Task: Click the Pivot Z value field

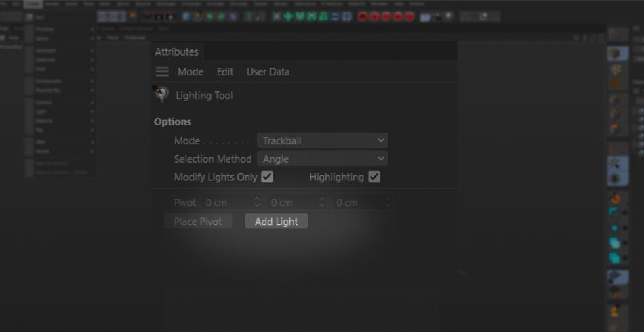Action: coord(362,203)
